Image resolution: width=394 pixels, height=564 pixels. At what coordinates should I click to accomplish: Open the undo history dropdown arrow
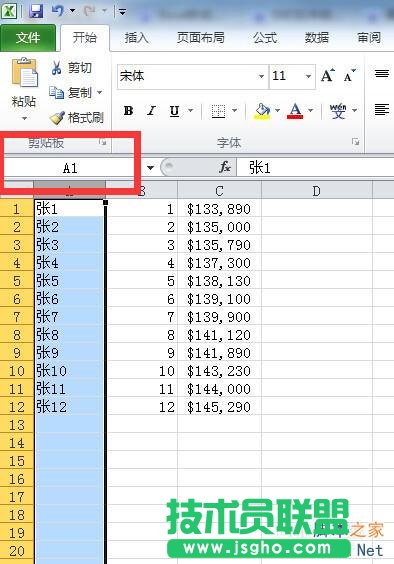pyautogui.click(x=72, y=11)
